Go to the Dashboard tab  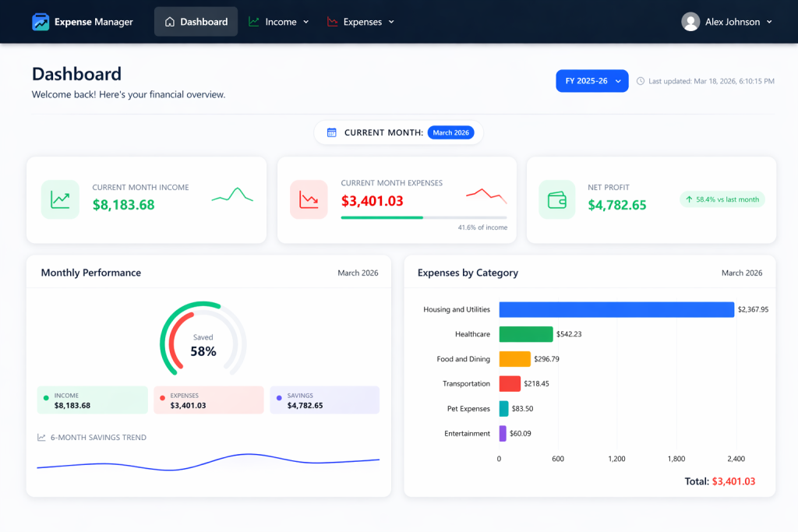click(x=196, y=22)
